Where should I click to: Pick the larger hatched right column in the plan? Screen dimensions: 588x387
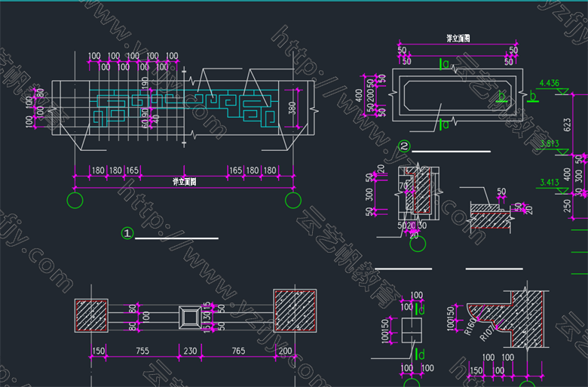(x=295, y=310)
